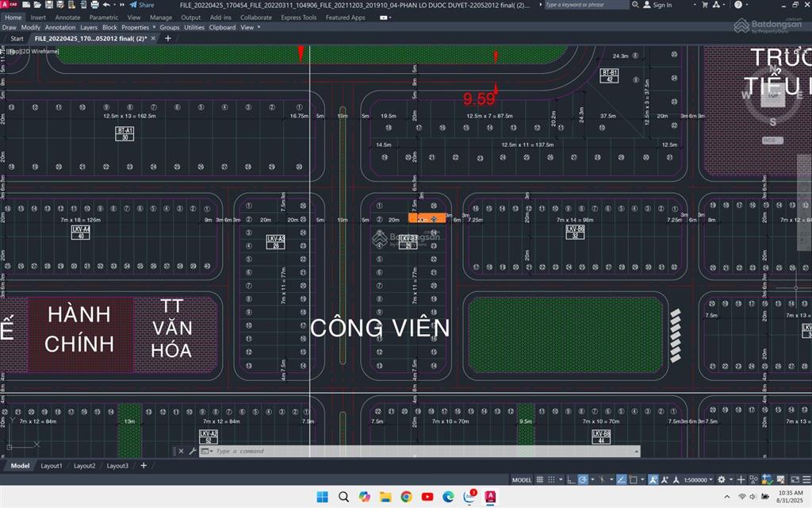Click Sign In
Screen dimensions: 812x508
[x=657, y=5]
